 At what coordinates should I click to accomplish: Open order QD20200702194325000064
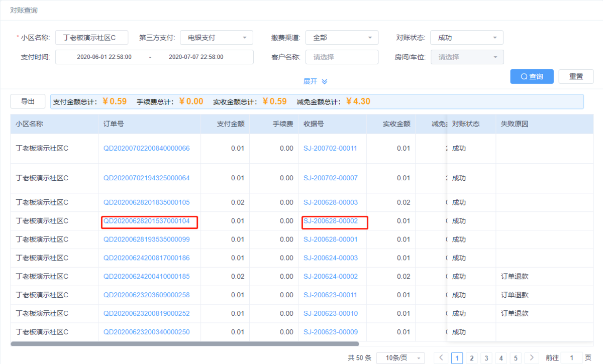[x=147, y=178]
